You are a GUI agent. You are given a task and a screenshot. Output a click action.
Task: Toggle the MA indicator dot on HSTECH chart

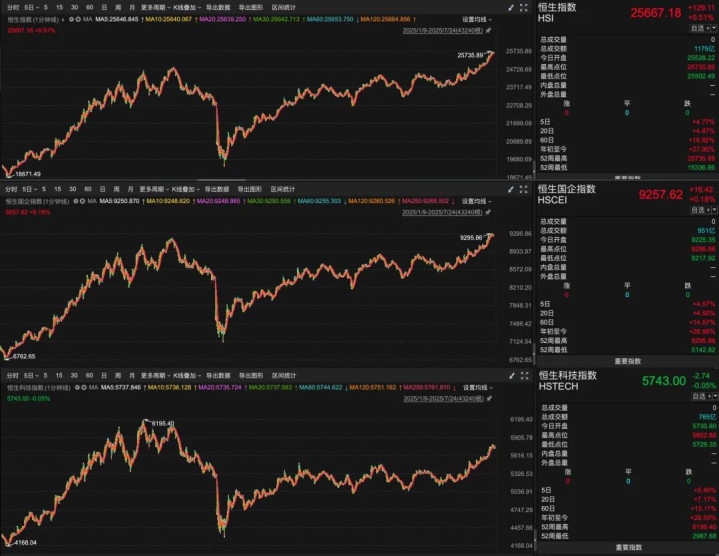(78, 386)
